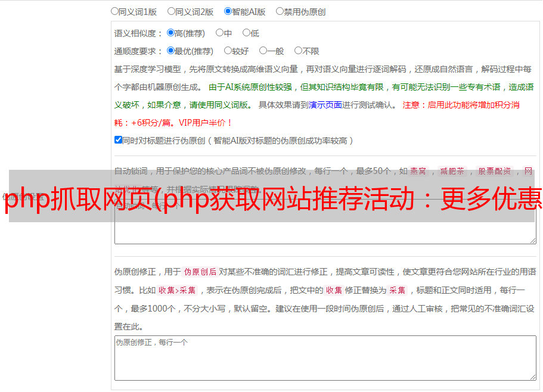Screen dimensions: 543x392
Task: Click the 伪原创后 highlighted tag
Action: pos(200,272)
